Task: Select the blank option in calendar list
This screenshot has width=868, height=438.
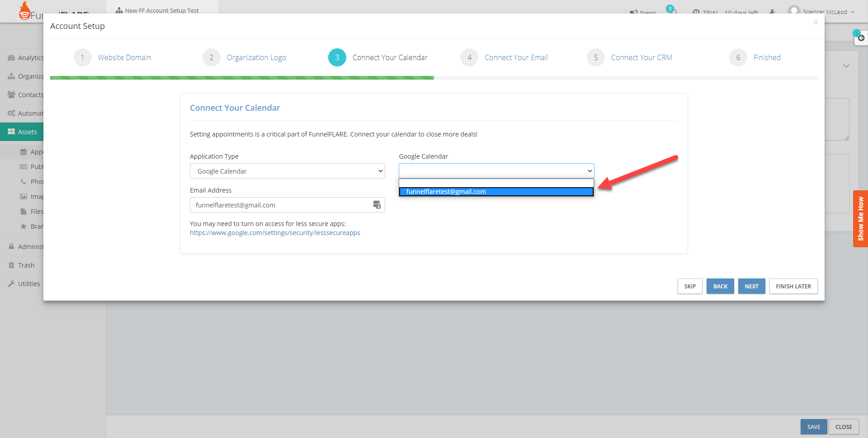Action: tap(496, 183)
